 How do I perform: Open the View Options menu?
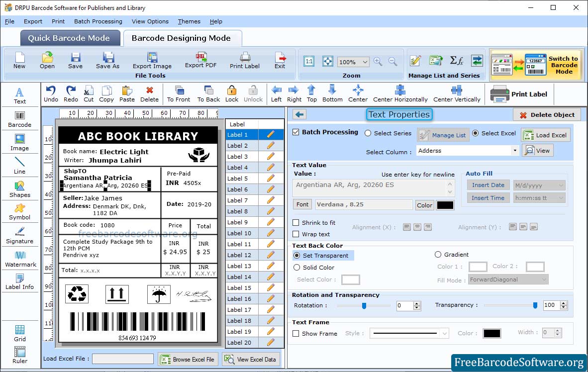[150, 21]
